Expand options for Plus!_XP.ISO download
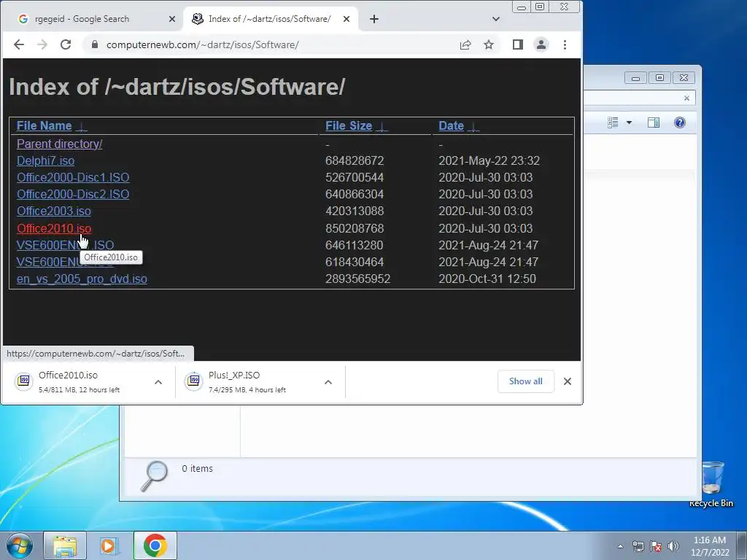 pyautogui.click(x=328, y=382)
